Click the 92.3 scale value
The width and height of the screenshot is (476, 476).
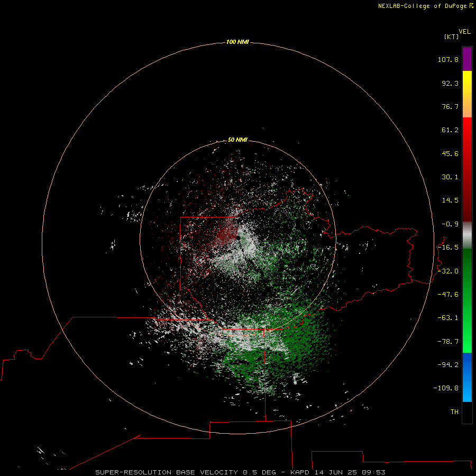(x=450, y=83)
